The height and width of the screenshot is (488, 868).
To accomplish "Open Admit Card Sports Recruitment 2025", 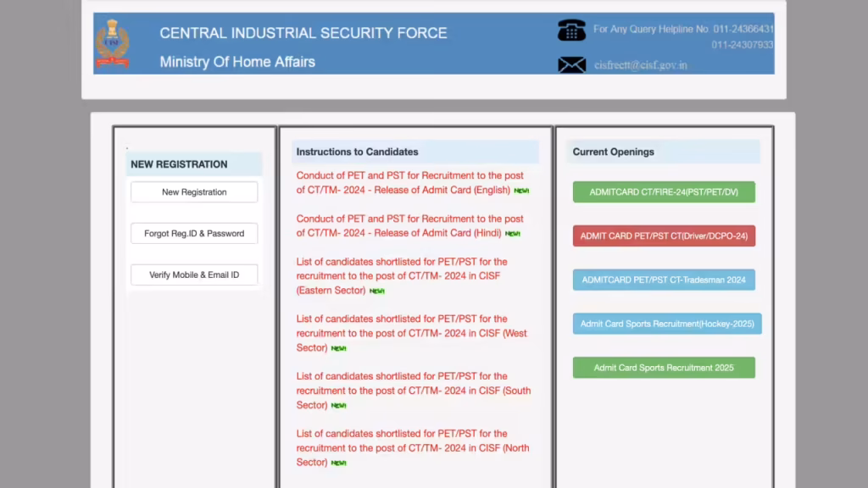I will click(664, 368).
